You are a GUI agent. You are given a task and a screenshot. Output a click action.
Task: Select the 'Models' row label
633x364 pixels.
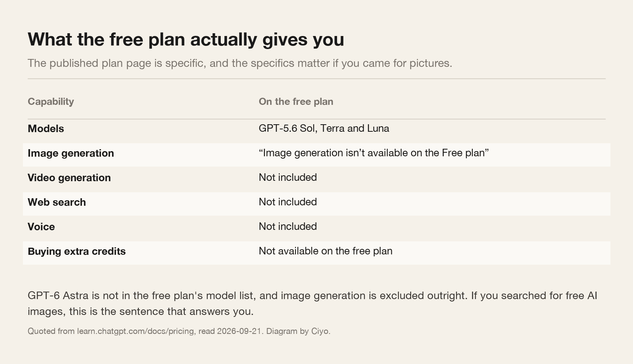(46, 129)
